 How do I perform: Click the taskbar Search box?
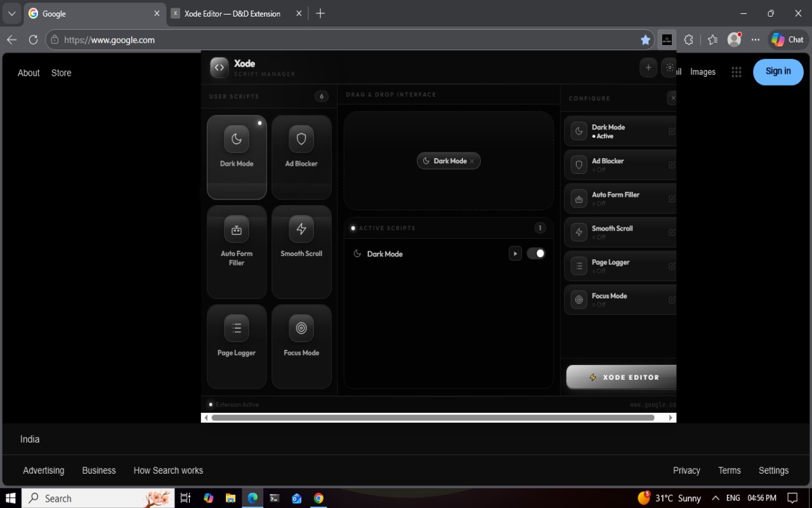(98, 498)
